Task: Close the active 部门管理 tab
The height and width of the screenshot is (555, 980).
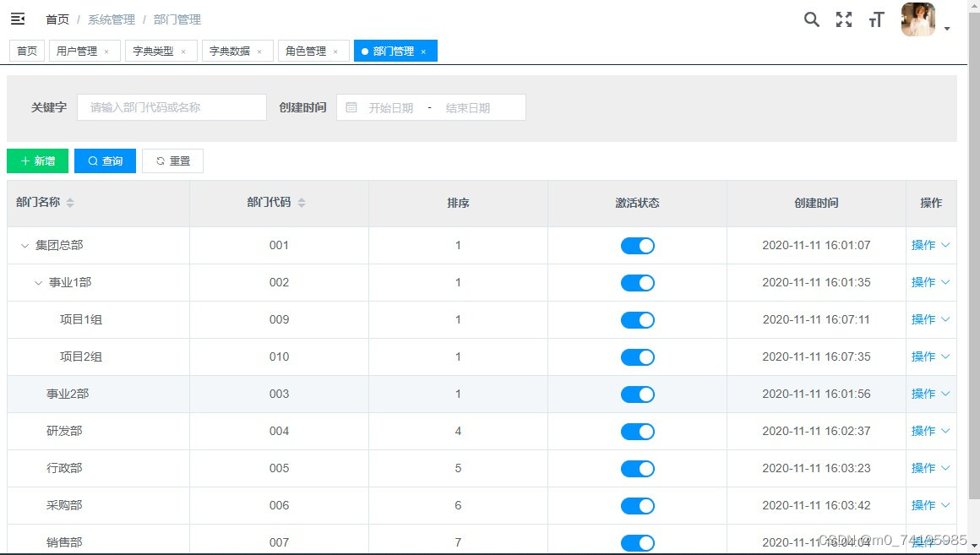Action: [423, 52]
